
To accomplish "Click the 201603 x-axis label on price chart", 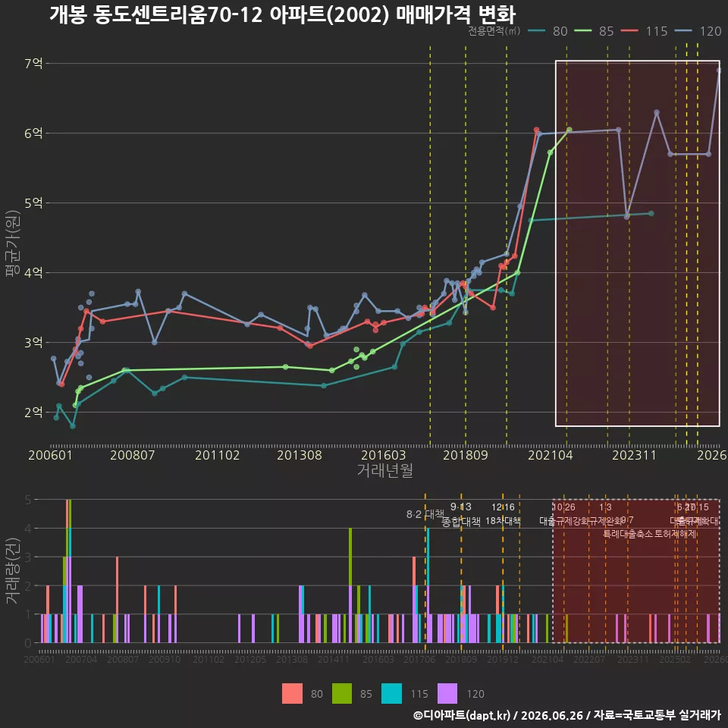I will pos(383,455).
